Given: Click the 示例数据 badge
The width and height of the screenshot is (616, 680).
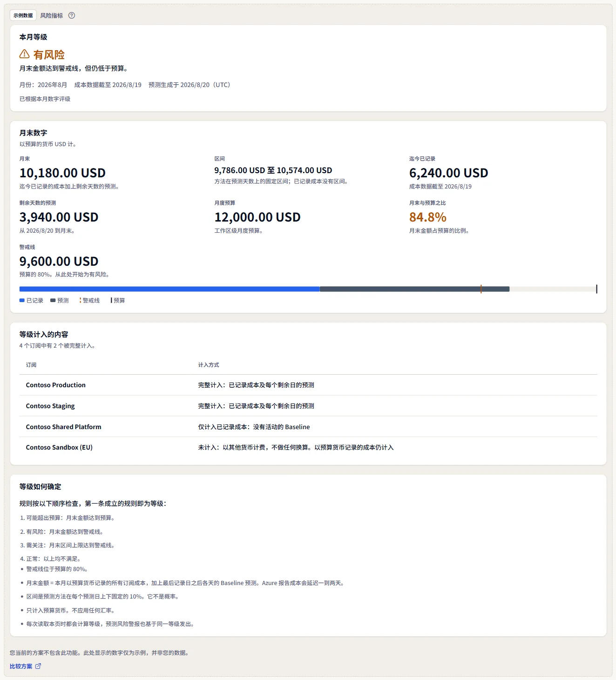Looking at the screenshot, I should (23, 15).
